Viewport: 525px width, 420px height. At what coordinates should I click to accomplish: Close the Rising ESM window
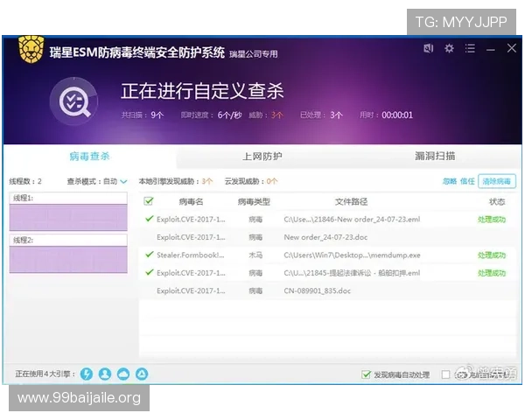click(511, 48)
